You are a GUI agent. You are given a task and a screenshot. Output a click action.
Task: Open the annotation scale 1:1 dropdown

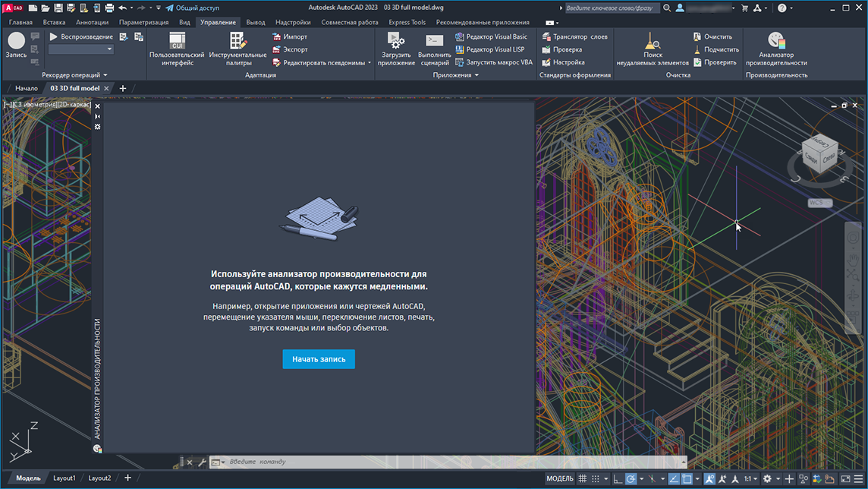coord(750,478)
